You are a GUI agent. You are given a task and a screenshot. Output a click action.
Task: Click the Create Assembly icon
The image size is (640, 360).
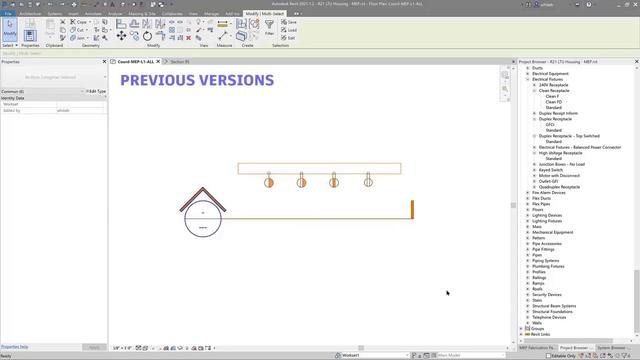241,24
